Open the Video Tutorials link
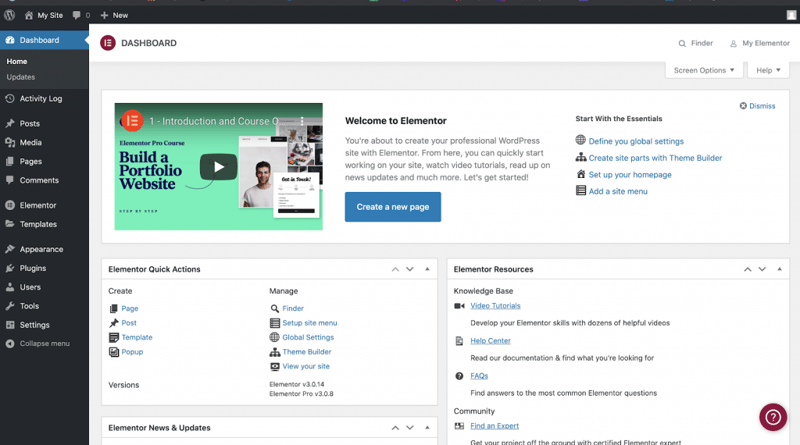 point(495,306)
